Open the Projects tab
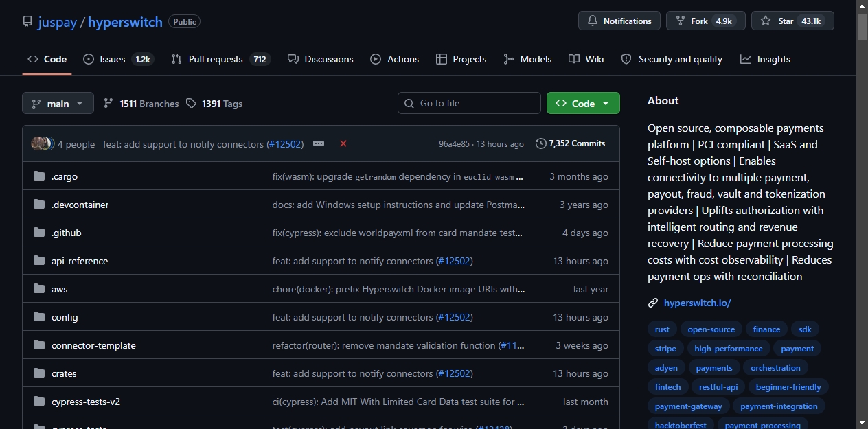Screen dimensions: 868x429 pyautogui.click(x=461, y=59)
